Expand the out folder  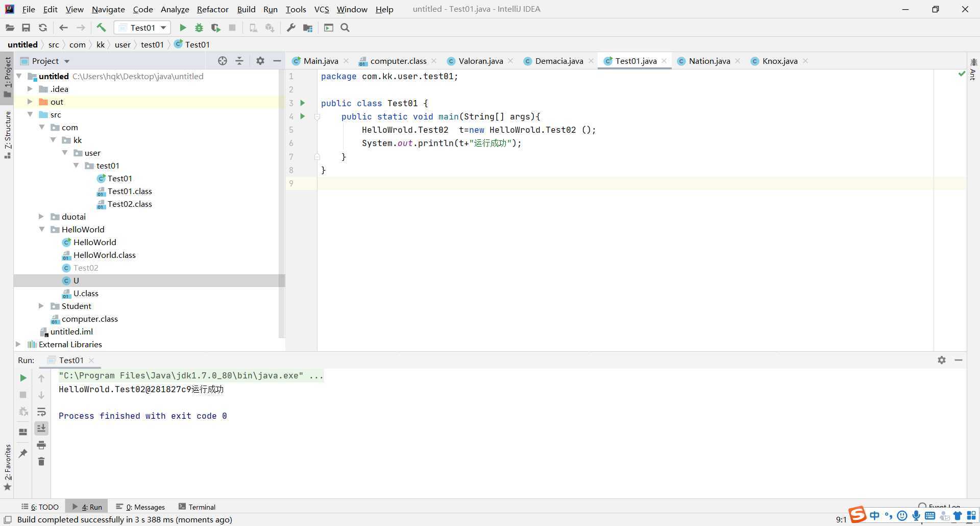[30, 102]
